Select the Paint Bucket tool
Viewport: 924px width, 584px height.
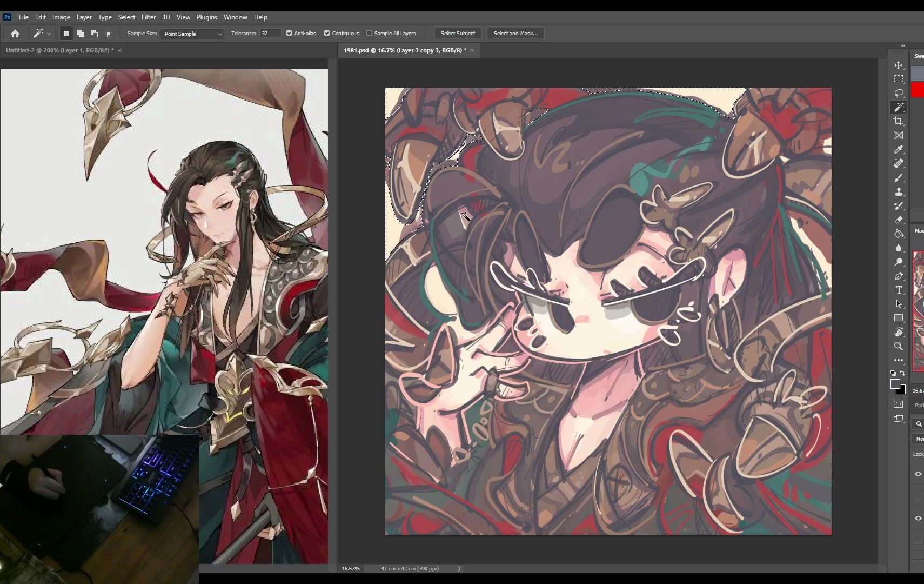coord(899,234)
